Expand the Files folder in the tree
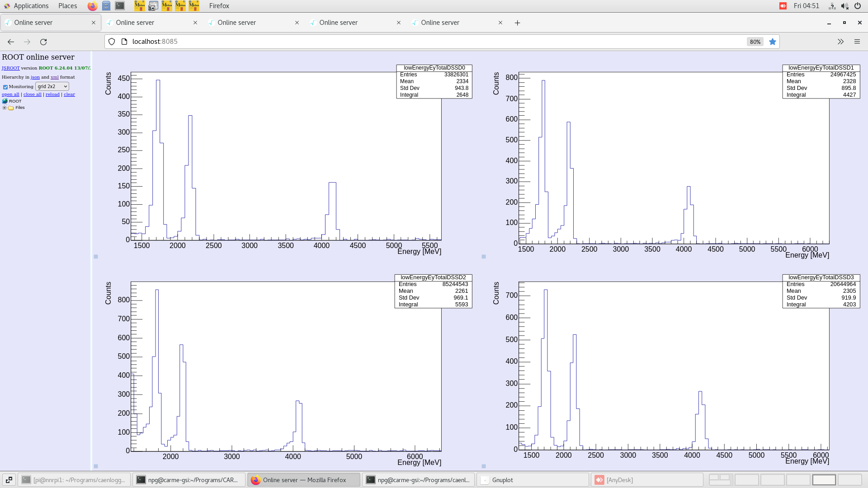Screen dimensions: 868x488 (x=5, y=108)
